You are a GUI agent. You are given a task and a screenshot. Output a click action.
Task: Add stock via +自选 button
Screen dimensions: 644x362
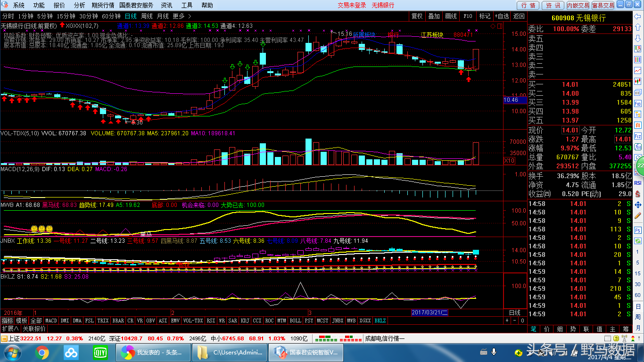coord(502,16)
